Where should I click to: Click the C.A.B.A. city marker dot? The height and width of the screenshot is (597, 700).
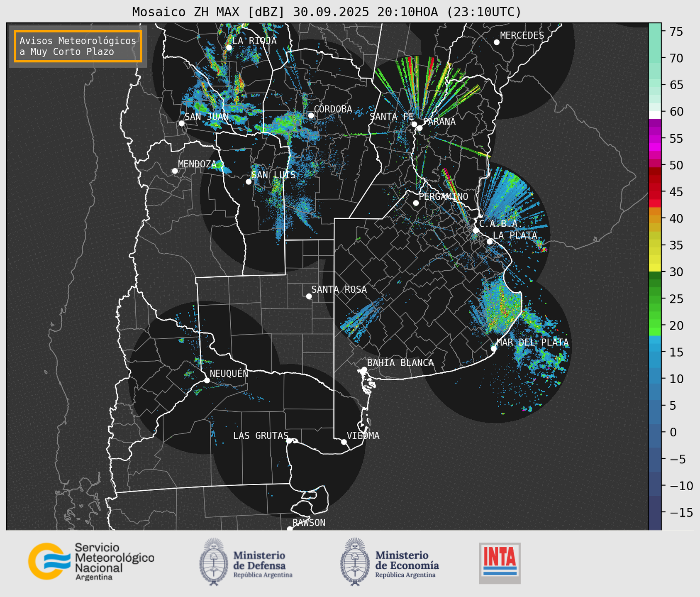point(476,230)
